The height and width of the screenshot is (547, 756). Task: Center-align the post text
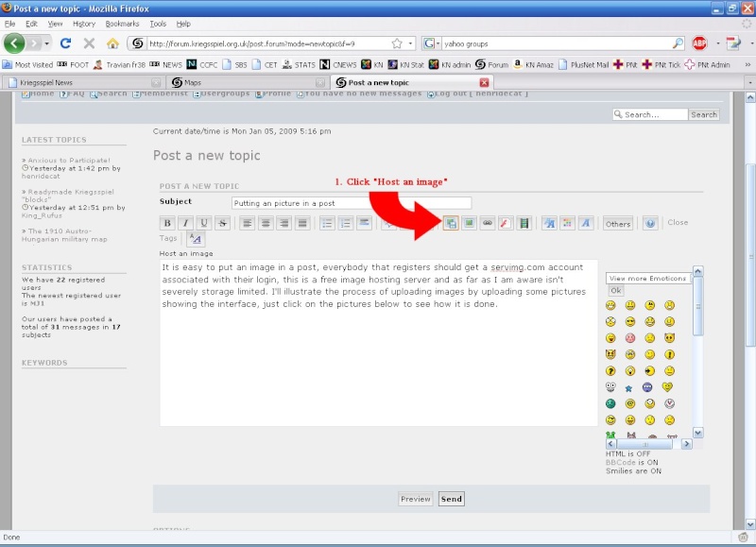266,223
